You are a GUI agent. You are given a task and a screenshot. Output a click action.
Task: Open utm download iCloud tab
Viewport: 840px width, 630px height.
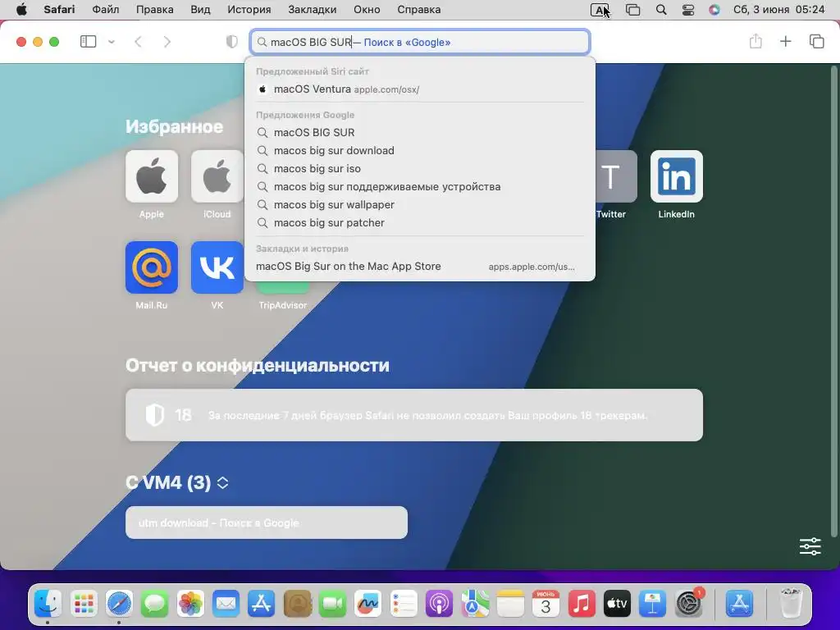(x=267, y=523)
